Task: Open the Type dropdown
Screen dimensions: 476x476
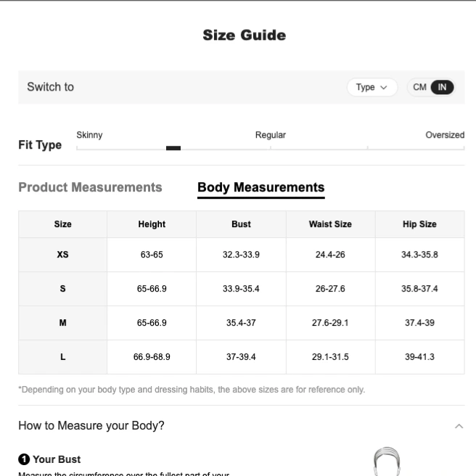Action: 372,87
